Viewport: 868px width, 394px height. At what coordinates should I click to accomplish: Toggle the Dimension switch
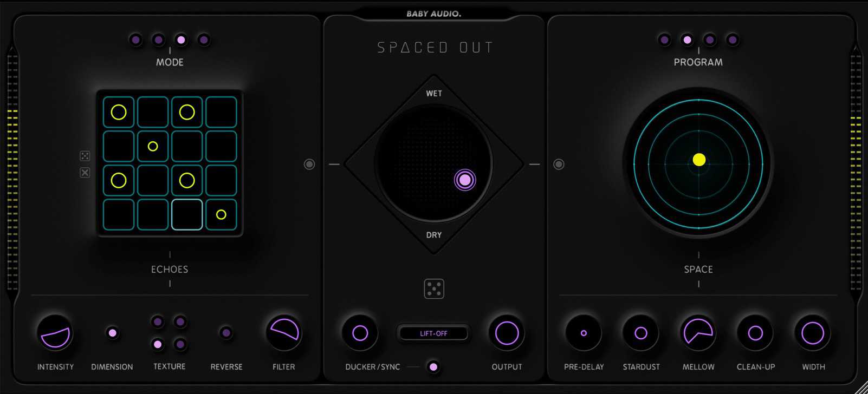tap(113, 333)
